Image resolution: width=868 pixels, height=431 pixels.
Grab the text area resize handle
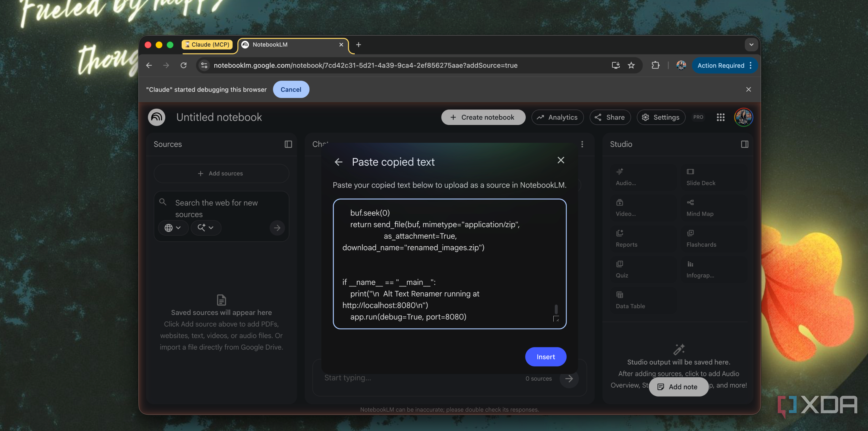pos(556,319)
